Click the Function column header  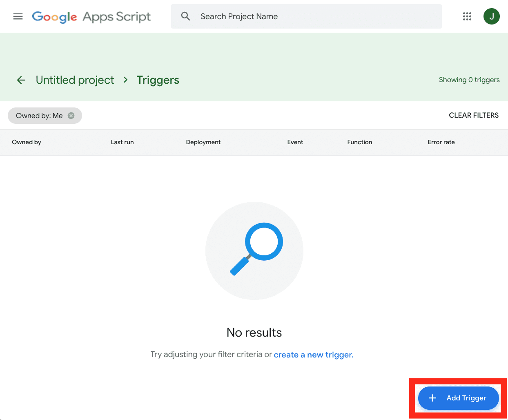(x=360, y=142)
